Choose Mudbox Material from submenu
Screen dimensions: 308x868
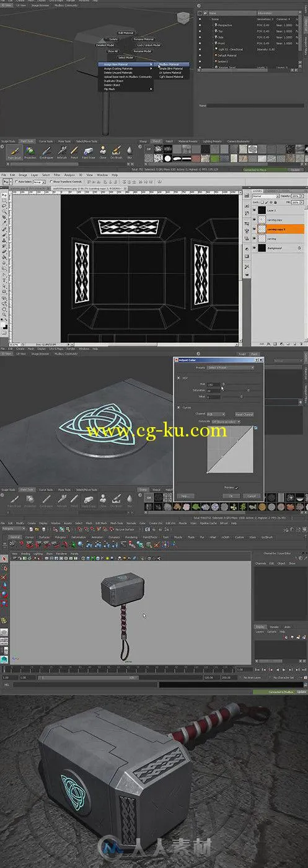[x=171, y=64]
